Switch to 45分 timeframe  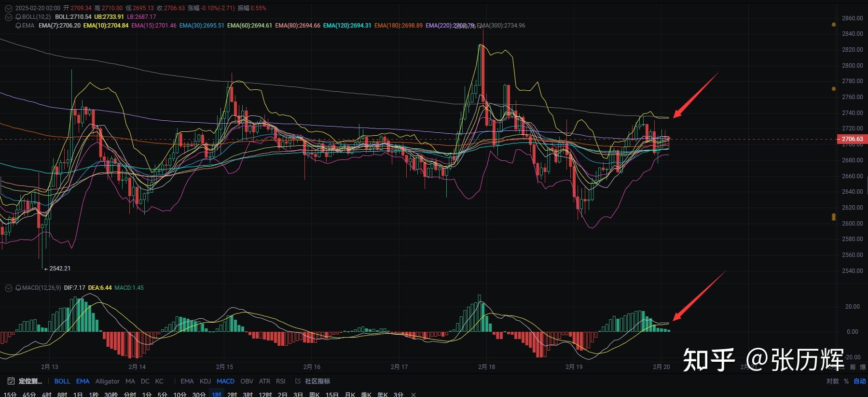(29, 394)
